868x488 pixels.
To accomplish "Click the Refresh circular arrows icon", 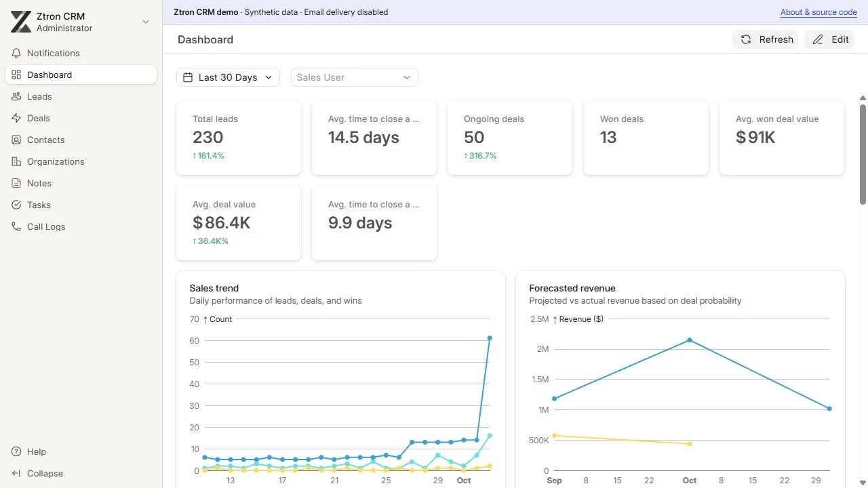I will pyautogui.click(x=746, y=39).
